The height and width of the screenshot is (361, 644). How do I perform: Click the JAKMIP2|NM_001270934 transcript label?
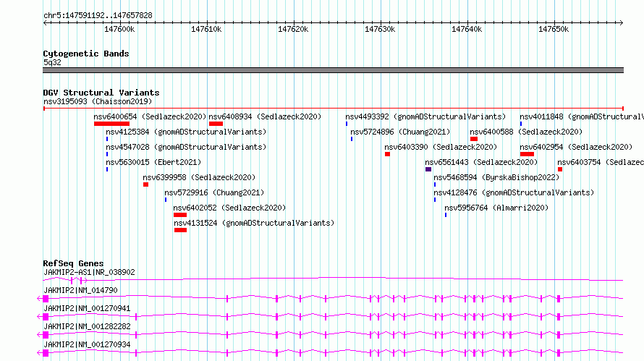87,344
